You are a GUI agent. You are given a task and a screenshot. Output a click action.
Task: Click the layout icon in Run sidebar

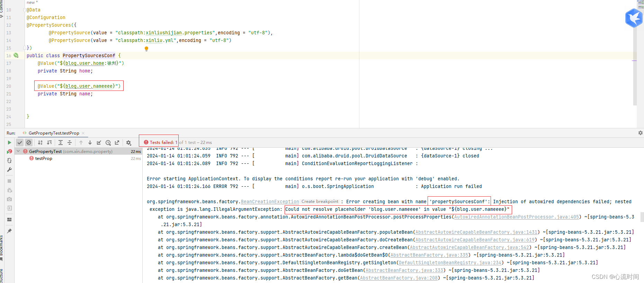coord(9,220)
